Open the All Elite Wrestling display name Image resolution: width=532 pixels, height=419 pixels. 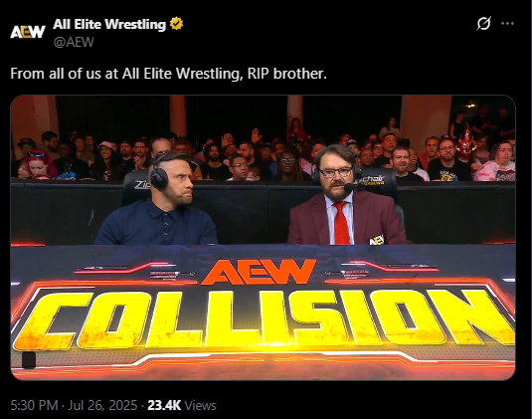pyautogui.click(x=109, y=24)
